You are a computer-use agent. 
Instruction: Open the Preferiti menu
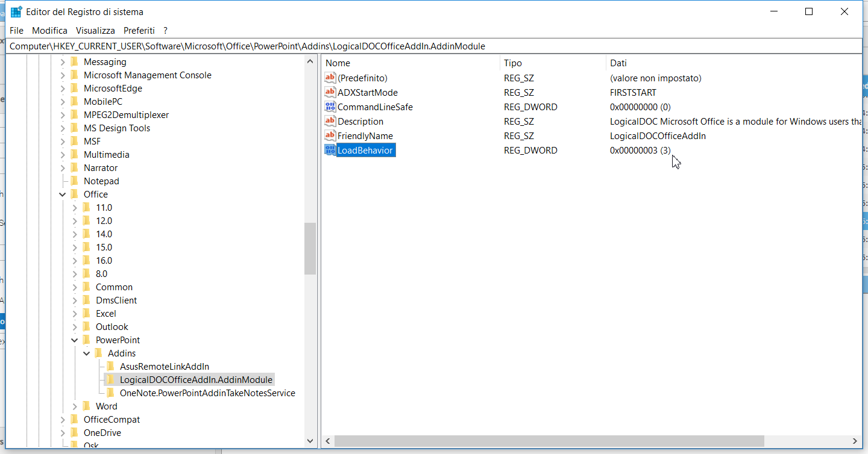(139, 30)
